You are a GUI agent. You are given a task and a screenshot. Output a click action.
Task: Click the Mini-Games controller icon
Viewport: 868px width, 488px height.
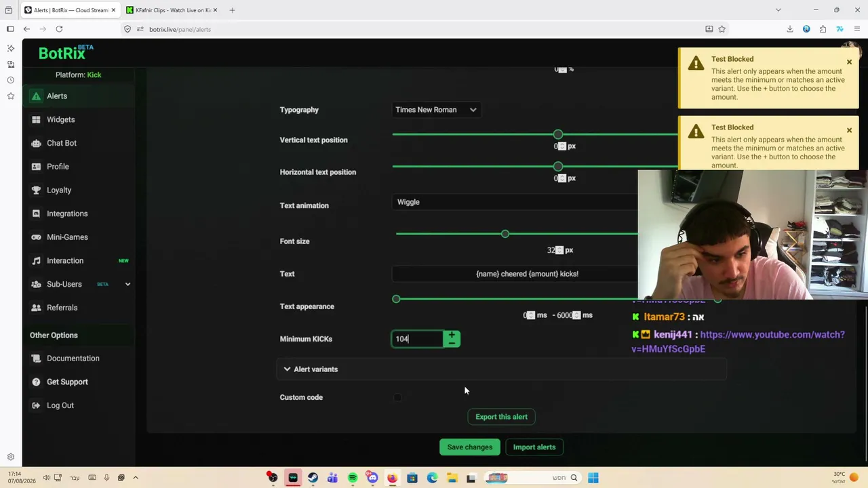point(36,237)
